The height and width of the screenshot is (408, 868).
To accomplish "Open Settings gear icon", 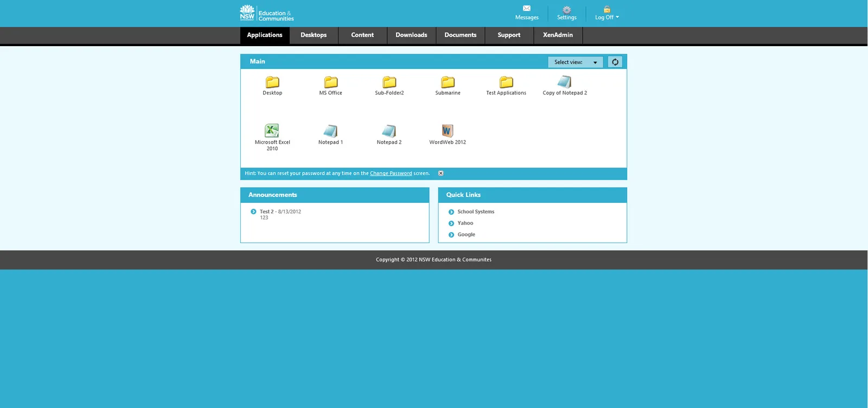I will (567, 9).
